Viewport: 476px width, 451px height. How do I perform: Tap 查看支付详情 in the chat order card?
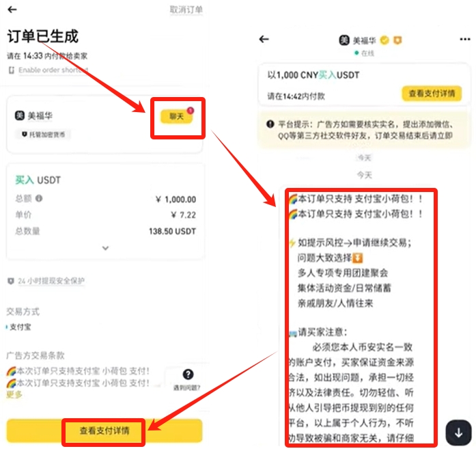point(432,94)
